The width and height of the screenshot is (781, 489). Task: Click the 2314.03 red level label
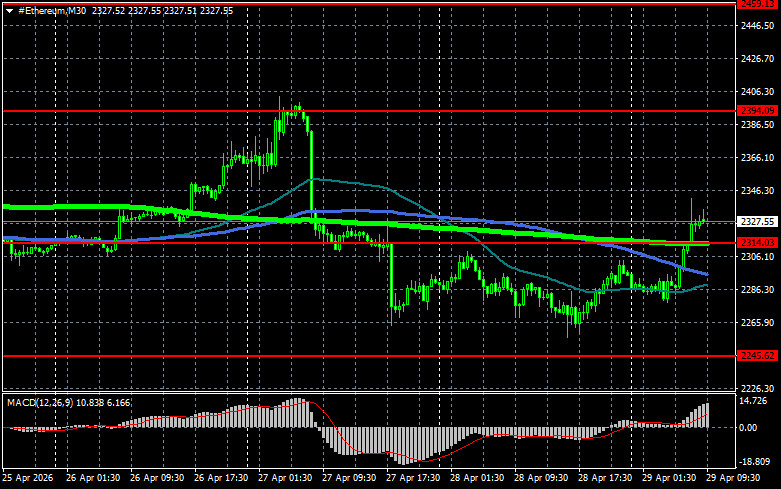coord(757,243)
